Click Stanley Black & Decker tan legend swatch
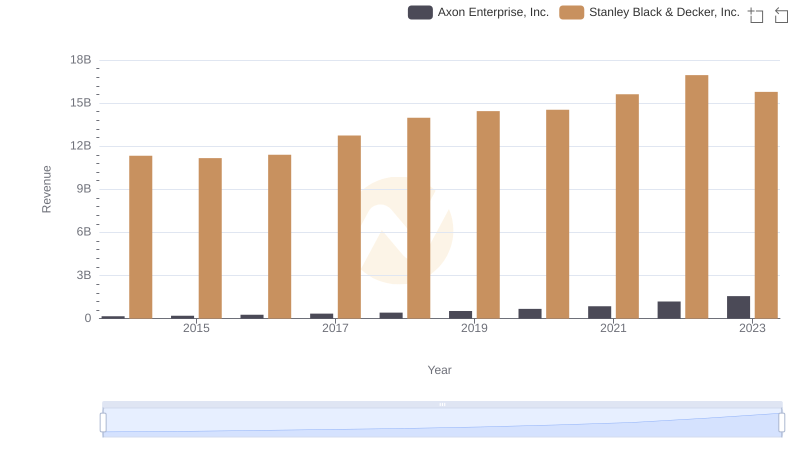Viewport: 800px width, 461px height. point(571,12)
